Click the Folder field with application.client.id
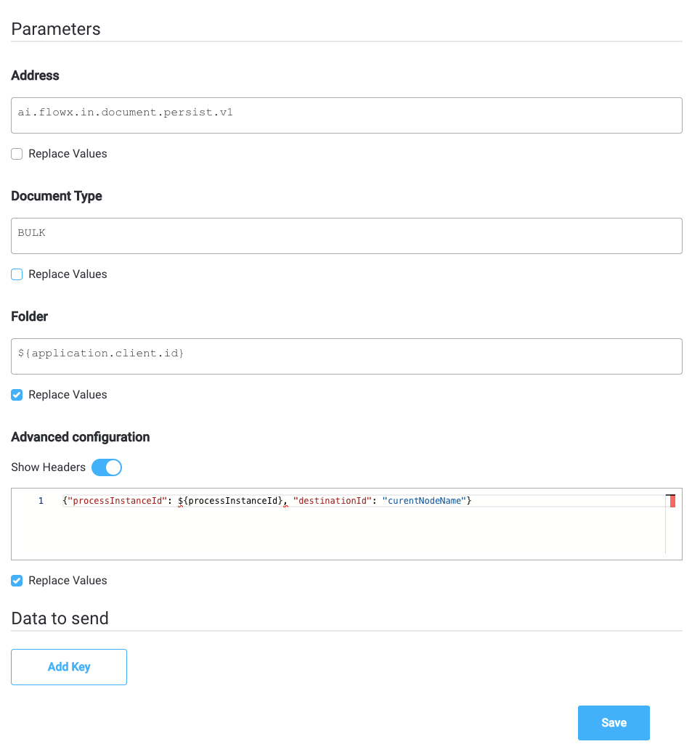The width and height of the screenshot is (700, 752). point(346,356)
